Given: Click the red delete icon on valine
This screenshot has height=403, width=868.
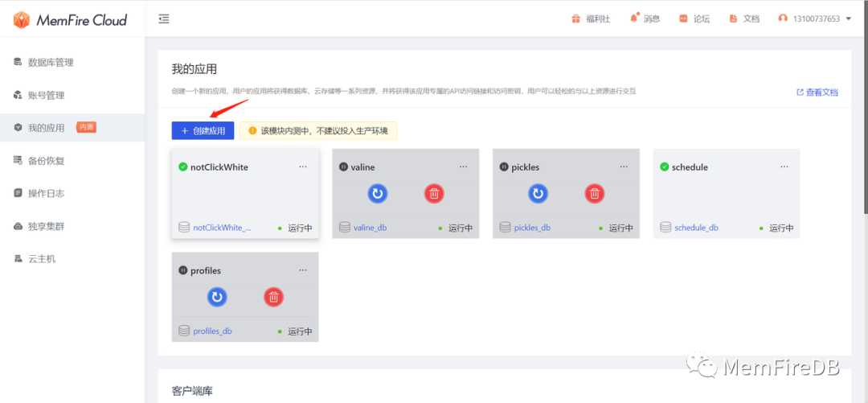Looking at the screenshot, I should point(435,194).
